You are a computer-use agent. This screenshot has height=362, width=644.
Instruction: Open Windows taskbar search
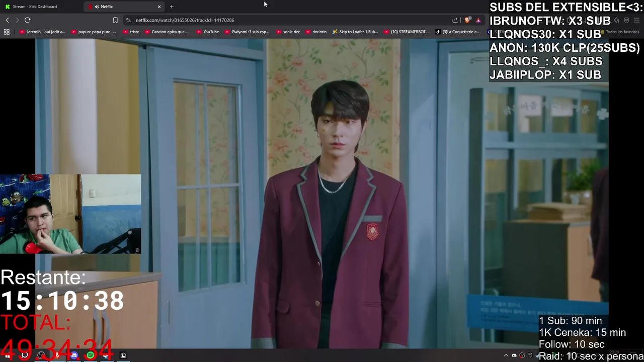(x=24, y=355)
